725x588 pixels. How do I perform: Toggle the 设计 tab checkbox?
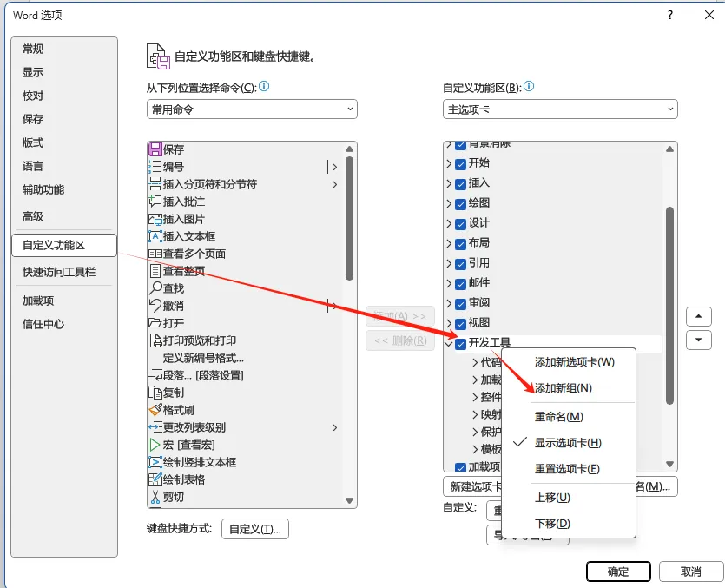tap(460, 224)
